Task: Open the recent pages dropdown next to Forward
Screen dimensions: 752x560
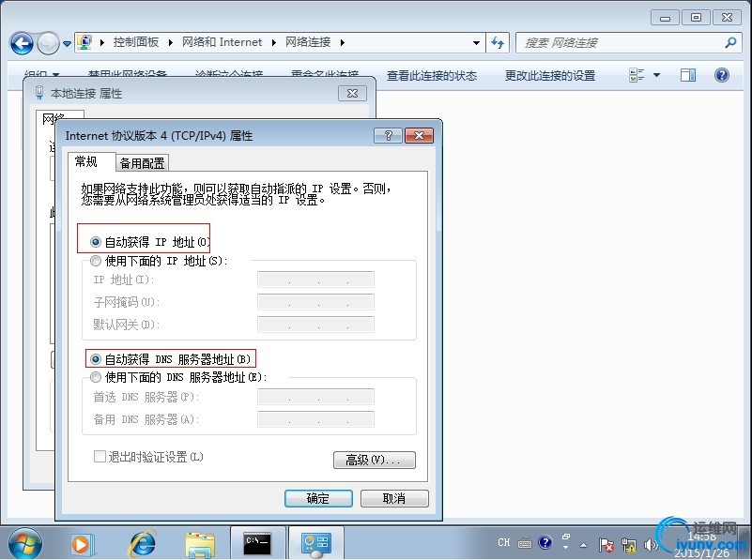Action: (x=68, y=43)
